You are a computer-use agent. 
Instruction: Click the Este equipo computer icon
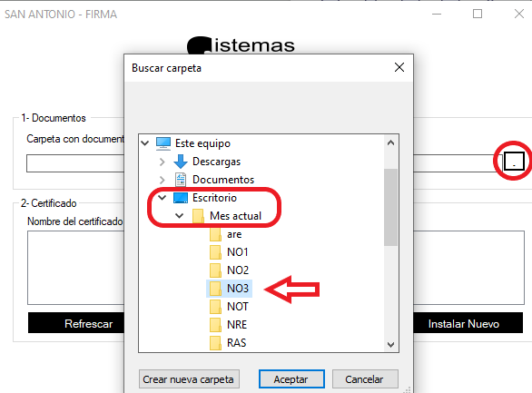click(x=163, y=143)
